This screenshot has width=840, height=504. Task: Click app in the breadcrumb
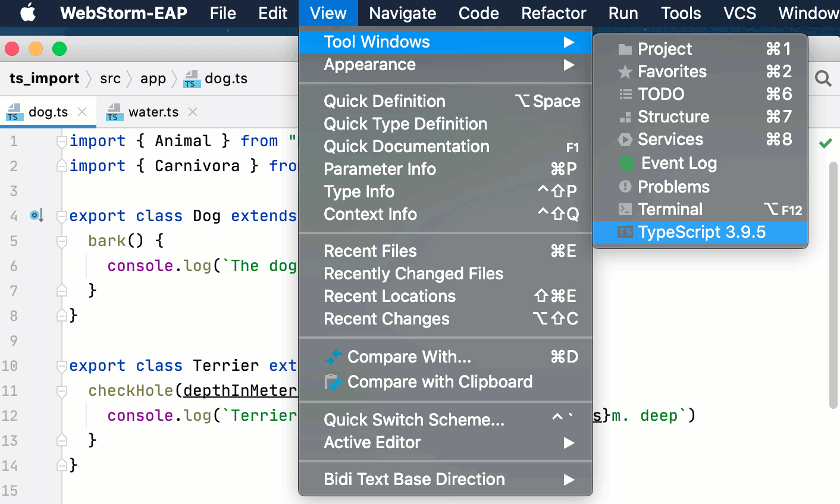[x=153, y=78]
